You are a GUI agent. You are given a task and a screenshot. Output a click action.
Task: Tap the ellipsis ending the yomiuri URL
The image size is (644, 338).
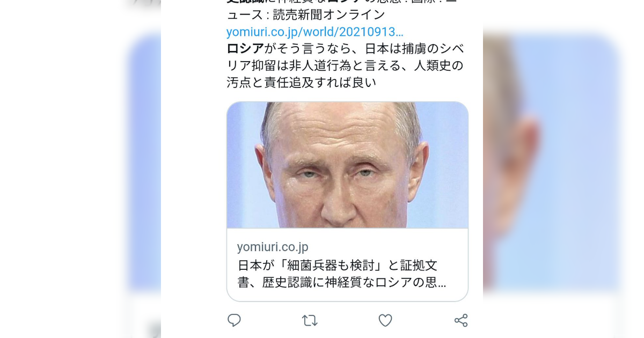(399, 32)
